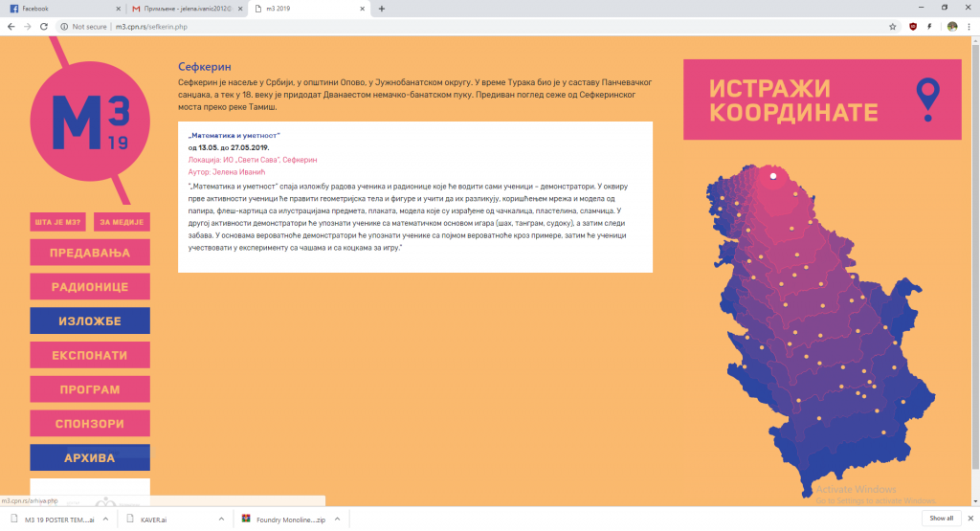This screenshot has width=980, height=531.
Task: Click Show all downloads button
Action: click(941, 519)
